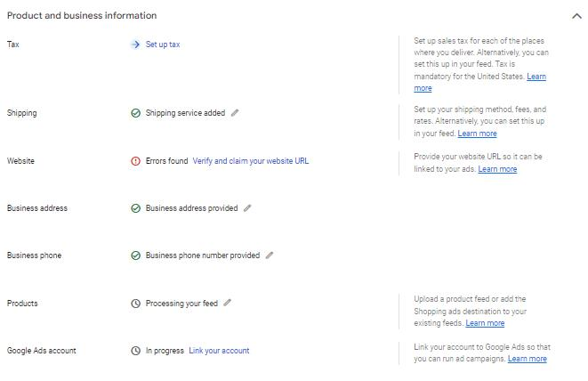The height and width of the screenshot is (381, 588).
Task: Click green checkmark beside Business address provided
Action: click(x=135, y=208)
